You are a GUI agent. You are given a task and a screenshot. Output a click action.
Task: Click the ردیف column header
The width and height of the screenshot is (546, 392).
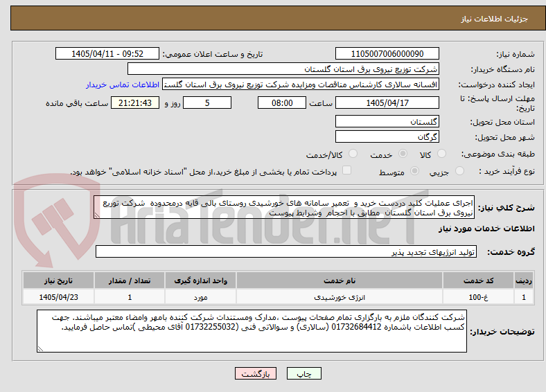point(524,280)
